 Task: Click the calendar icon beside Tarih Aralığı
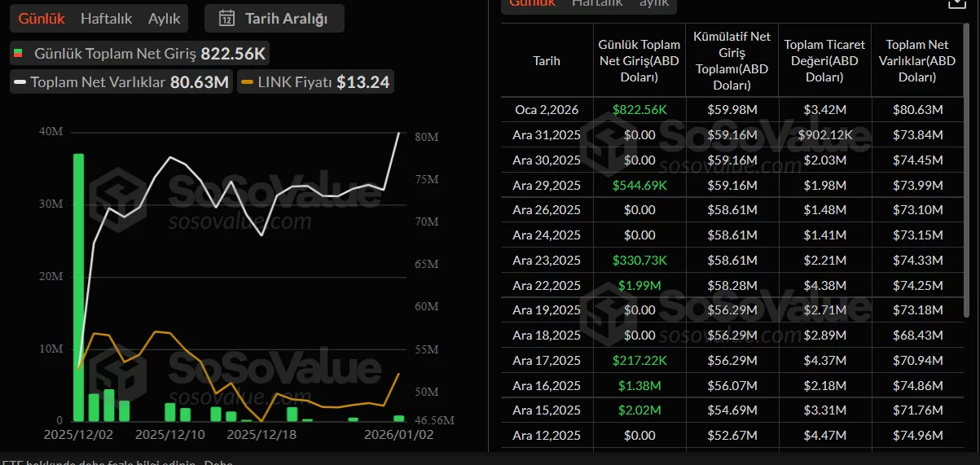[227, 18]
